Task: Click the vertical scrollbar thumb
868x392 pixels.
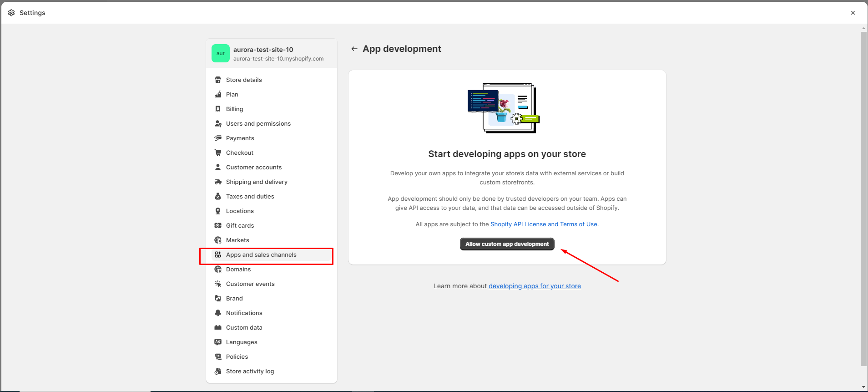Action: pyautogui.click(x=863, y=199)
